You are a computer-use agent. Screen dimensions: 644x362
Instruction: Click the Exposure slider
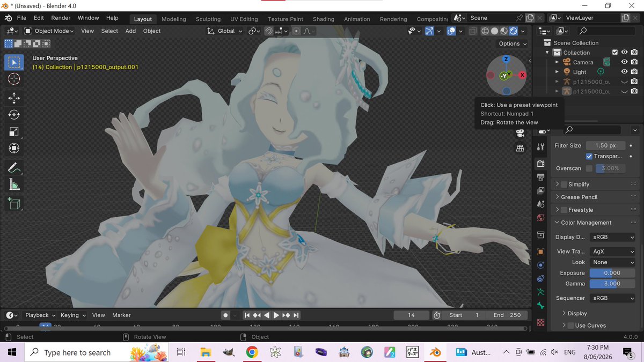coord(612,273)
